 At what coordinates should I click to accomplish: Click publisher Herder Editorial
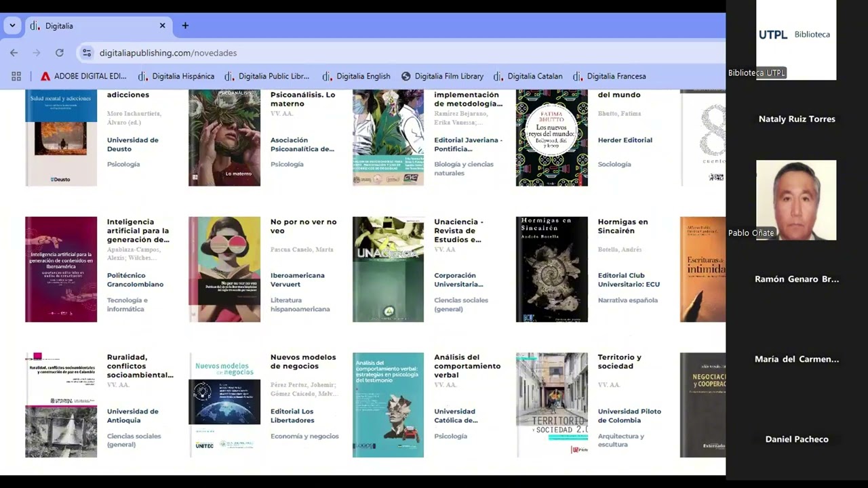click(x=625, y=140)
